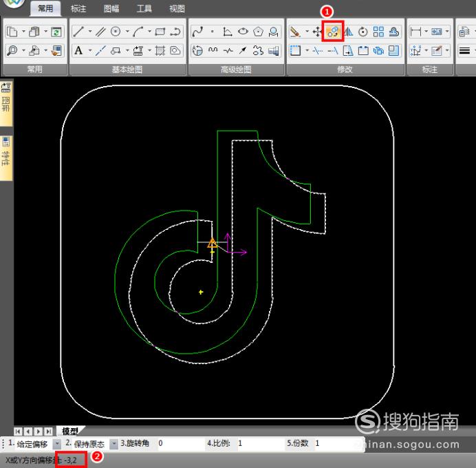Click the Trim tool
Screen dimensions: 476x468
pos(317,50)
